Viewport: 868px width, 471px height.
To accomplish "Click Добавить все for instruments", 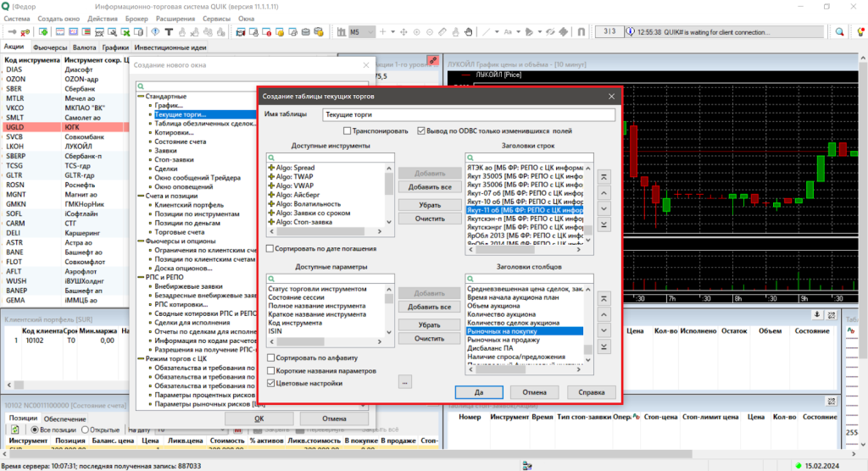I will point(430,187).
